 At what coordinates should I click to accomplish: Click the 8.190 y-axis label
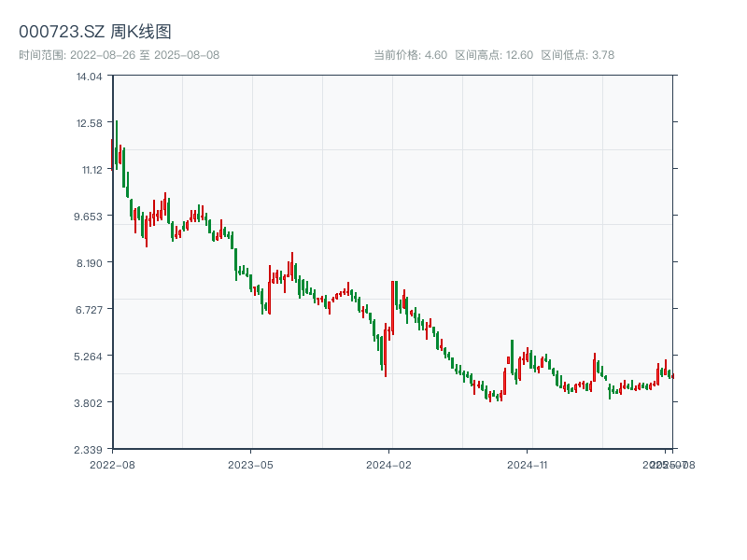[89, 263]
